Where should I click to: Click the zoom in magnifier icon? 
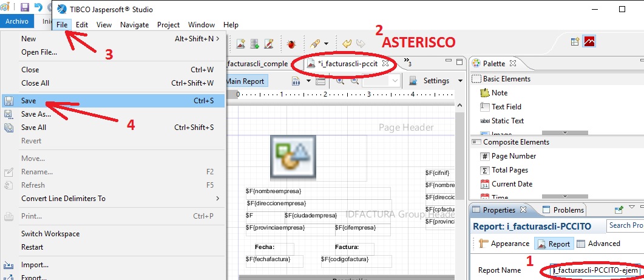(340, 81)
